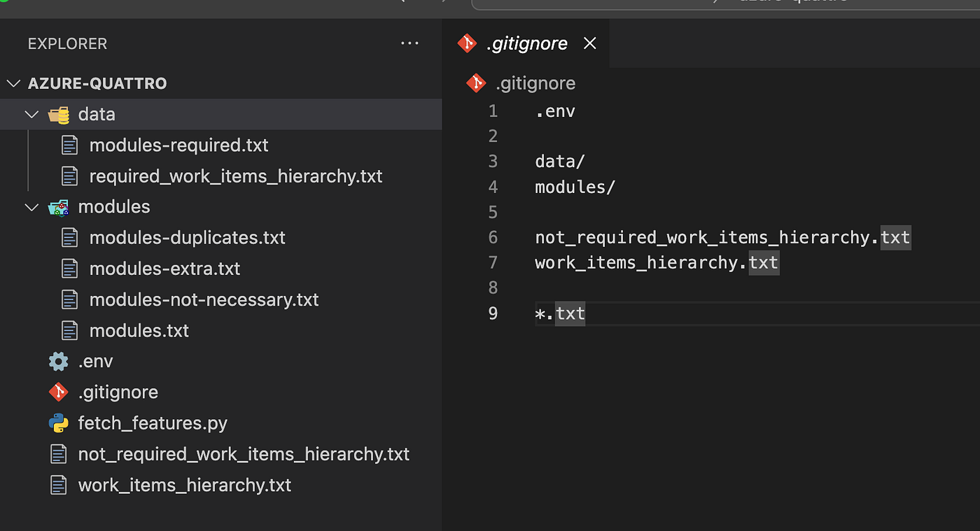Click not_required_work_items_hierarchy.txt in editor line 6
Screen dimensions: 980x531
(x=723, y=238)
